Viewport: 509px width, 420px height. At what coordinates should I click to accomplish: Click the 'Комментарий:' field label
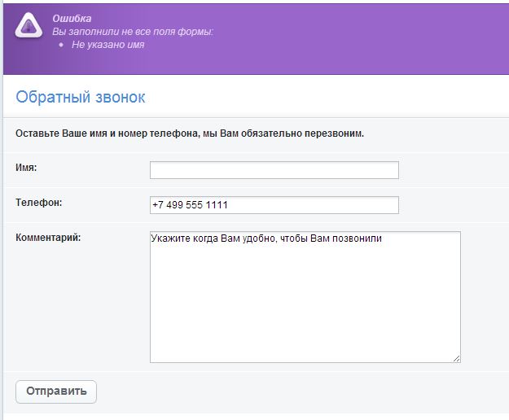[x=48, y=238]
